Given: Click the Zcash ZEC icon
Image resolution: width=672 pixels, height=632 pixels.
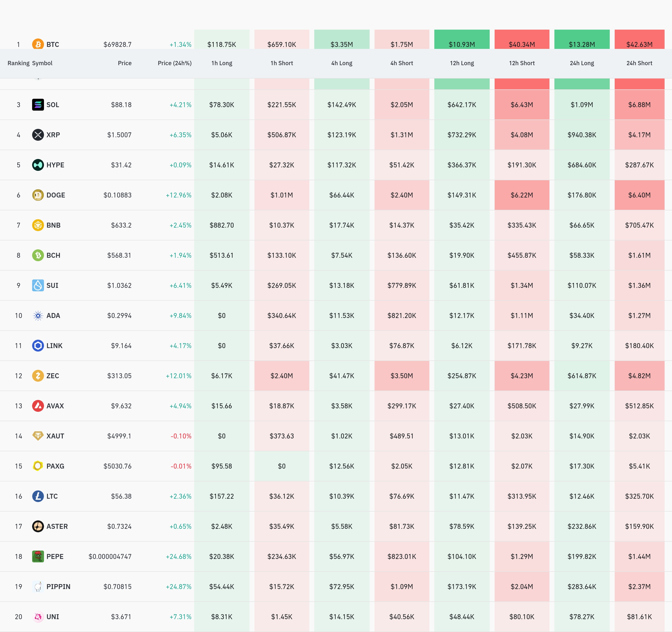Looking at the screenshot, I should [38, 375].
